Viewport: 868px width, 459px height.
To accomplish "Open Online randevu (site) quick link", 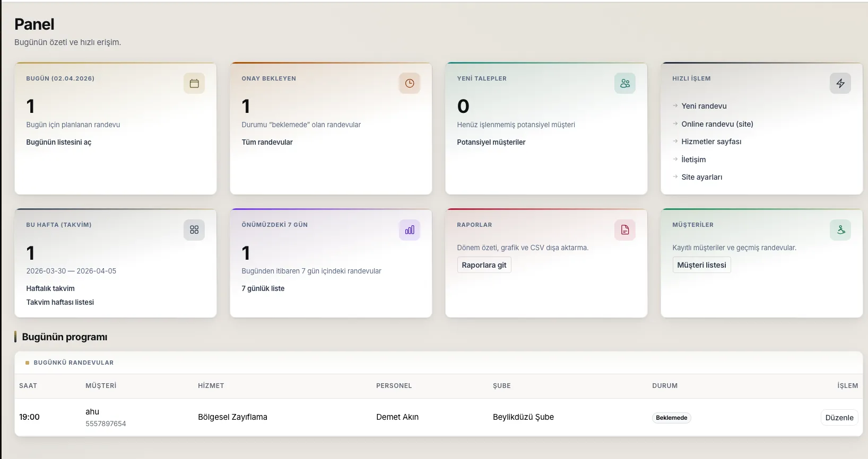I will pos(717,124).
